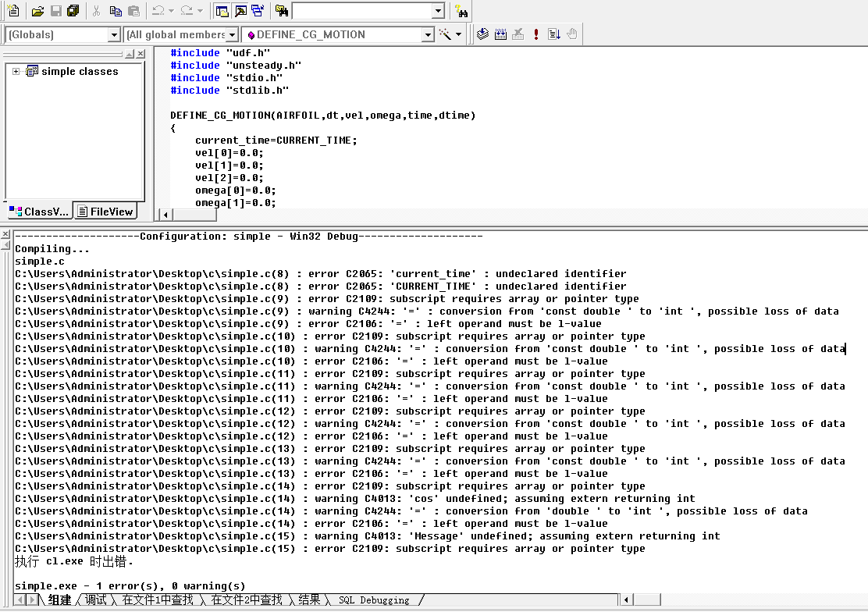Close the workspace panel with X button

141,54
